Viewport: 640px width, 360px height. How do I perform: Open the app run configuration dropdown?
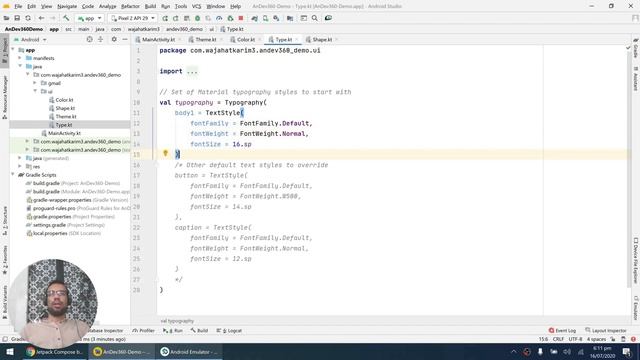pos(89,18)
